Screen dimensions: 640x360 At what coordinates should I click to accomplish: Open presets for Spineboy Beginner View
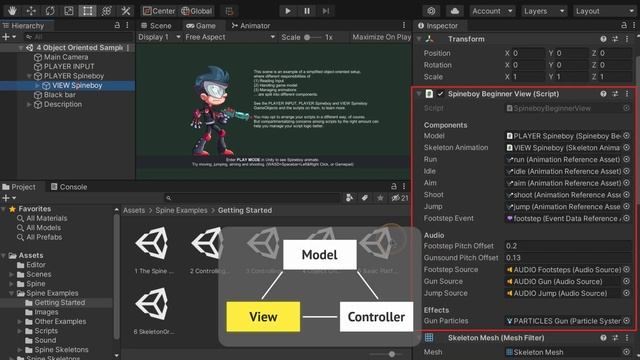[615, 94]
